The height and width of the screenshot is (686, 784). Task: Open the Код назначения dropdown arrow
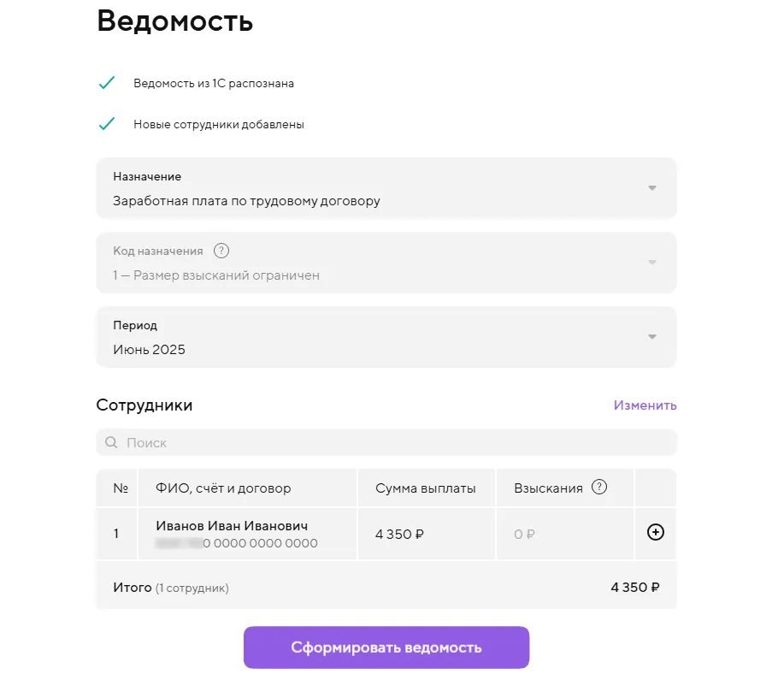click(651, 263)
